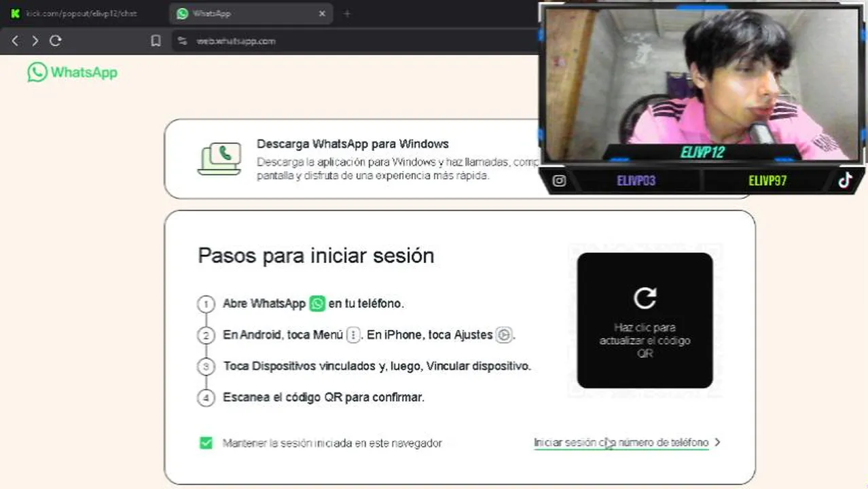Click the Android menu dots icon in step 2
868x489 pixels.
353,335
